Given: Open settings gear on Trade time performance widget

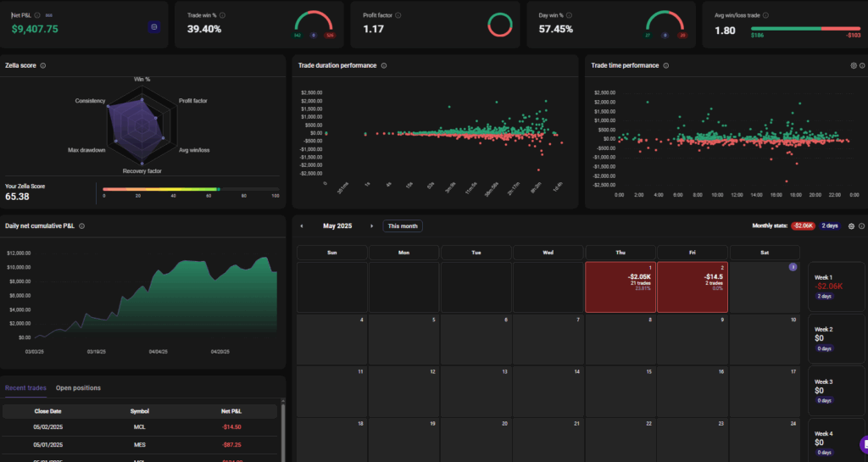Looking at the screenshot, I should (853, 65).
